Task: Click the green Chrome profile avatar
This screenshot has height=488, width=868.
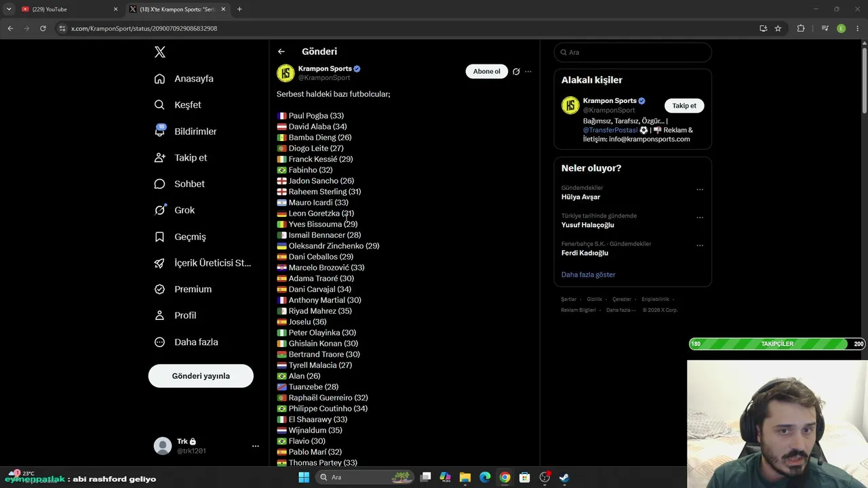Action: click(842, 28)
